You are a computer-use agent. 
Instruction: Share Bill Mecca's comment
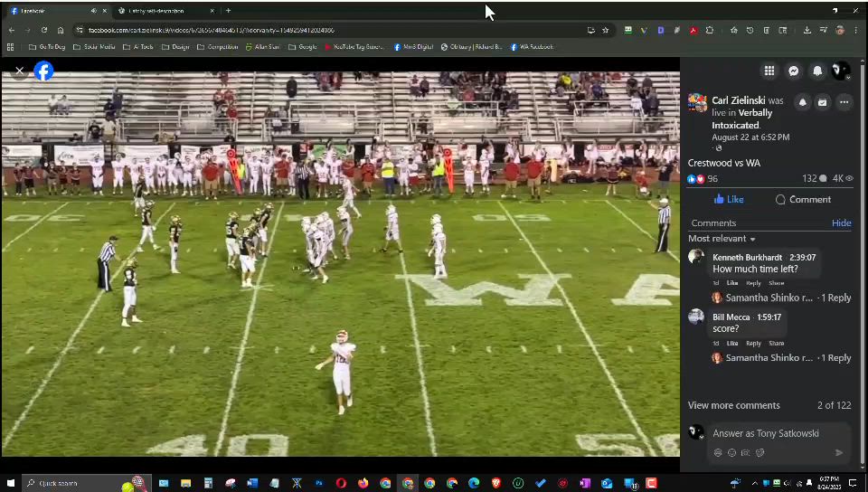point(776,343)
